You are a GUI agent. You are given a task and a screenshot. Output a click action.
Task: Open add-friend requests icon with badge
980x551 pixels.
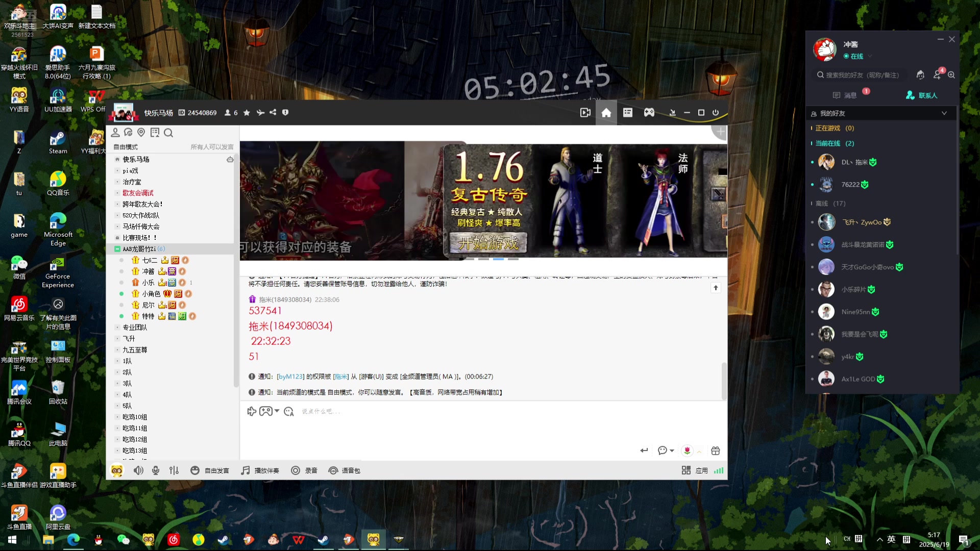point(938,74)
